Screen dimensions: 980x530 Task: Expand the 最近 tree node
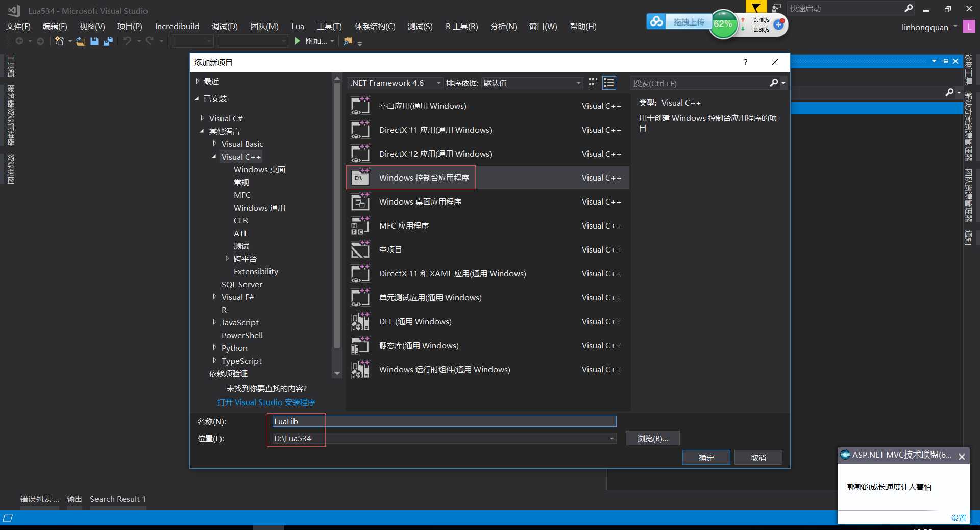tap(198, 81)
